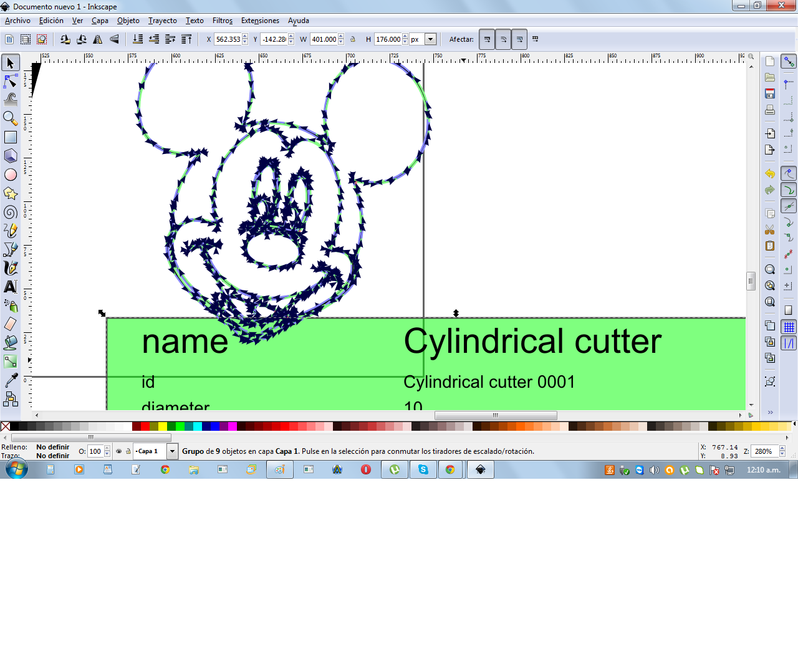This screenshot has height=672, width=798.
Task: Open the Capa 1 layer dropdown
Action: tap(172, 451)
